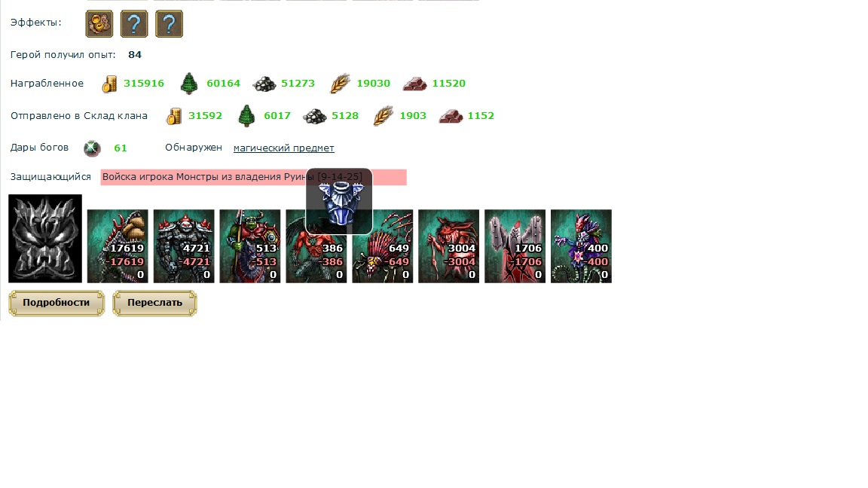This screenshot has width=868, height=488.
Task: Click the Подробности button
Action: 57,303
